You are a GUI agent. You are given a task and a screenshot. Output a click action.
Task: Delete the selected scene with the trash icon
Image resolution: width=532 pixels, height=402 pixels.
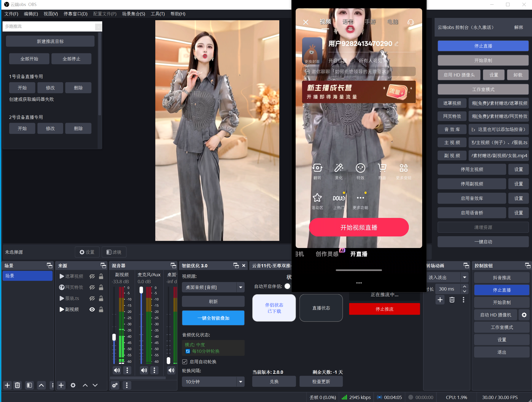(x=17, y=385)
